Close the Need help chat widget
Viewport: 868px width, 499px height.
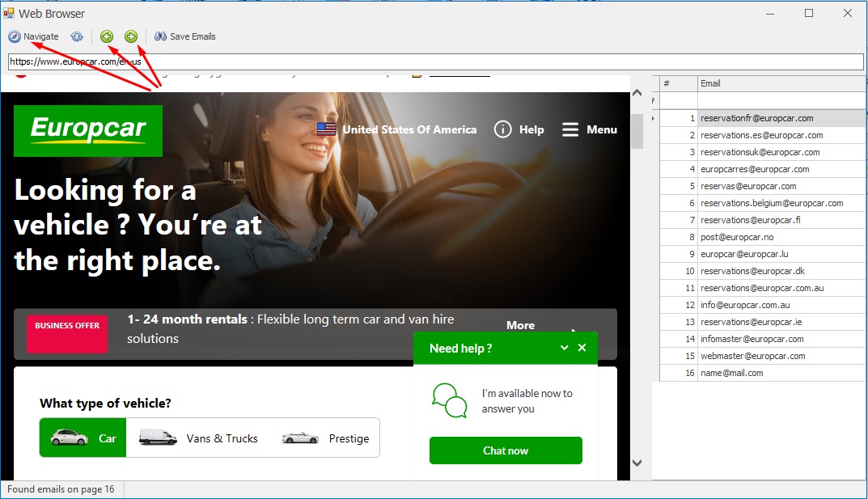(582, 348)
